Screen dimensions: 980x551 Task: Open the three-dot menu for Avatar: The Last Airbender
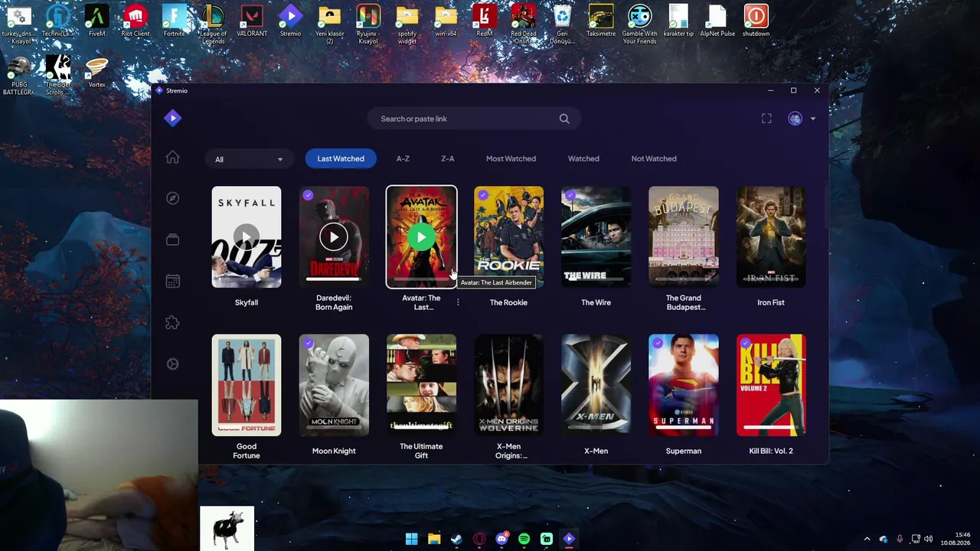[458, 302]
